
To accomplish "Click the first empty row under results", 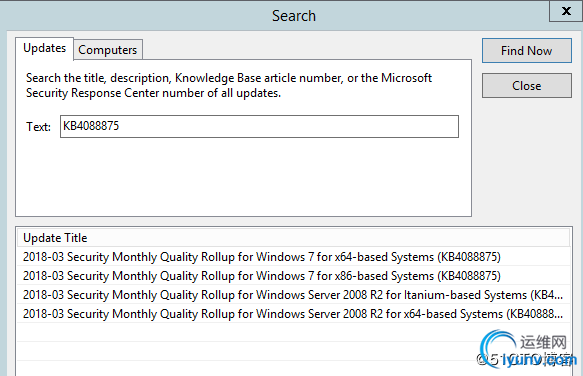I will click(x=260, y=332).
